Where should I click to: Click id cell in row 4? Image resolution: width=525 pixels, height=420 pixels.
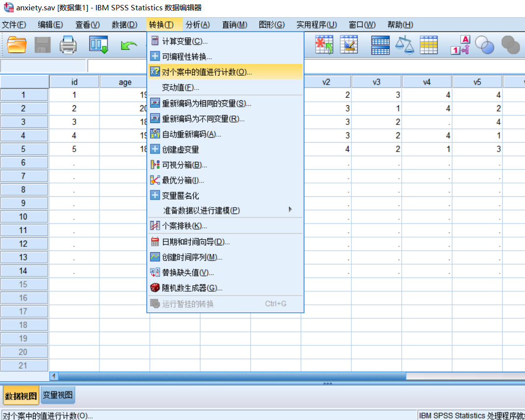tap(74, 136)
